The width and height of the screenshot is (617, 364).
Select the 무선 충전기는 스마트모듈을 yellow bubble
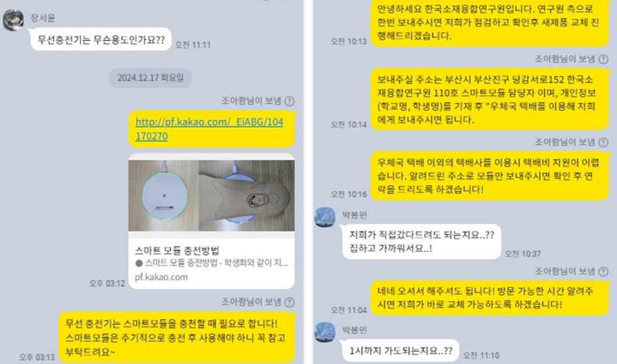coord(177,338)
